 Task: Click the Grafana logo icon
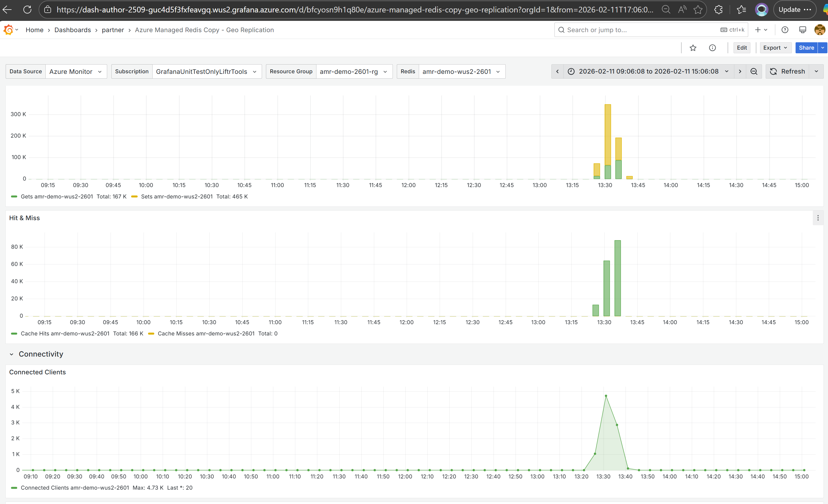click(x=8, y=30)
